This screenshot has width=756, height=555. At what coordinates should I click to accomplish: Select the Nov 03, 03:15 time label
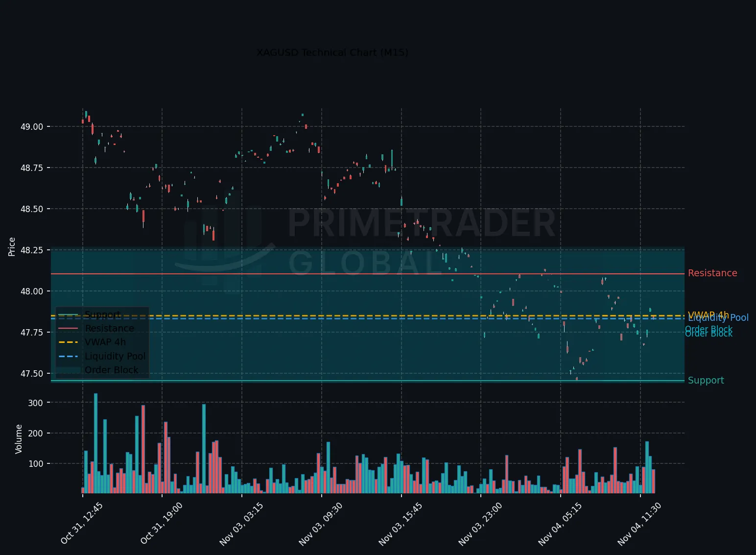coord(241,524)
